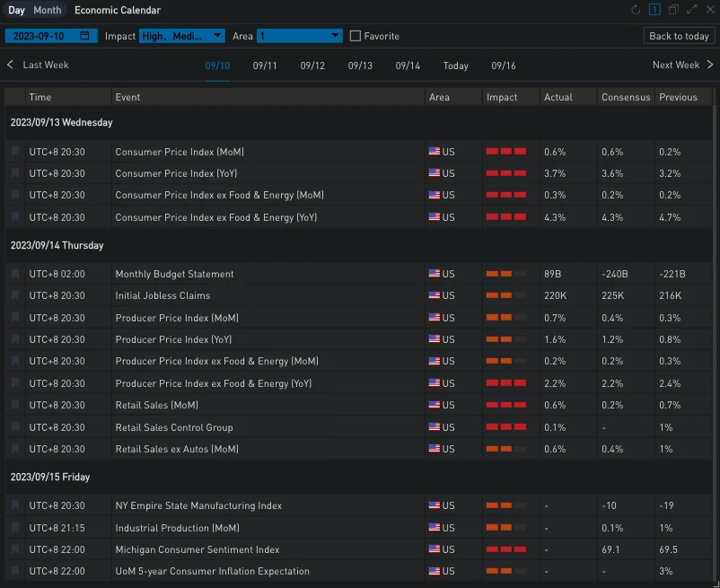Bookmark the Michigan Consumer Sentiment Index row
720x588 pixels.
pyautogui.click(x=15, y=549)
